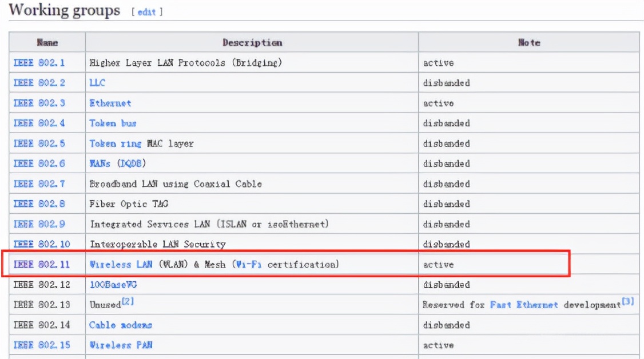Click the active note for IEEE 802.3
644x359 pixels.
click(x=439, y=103)
